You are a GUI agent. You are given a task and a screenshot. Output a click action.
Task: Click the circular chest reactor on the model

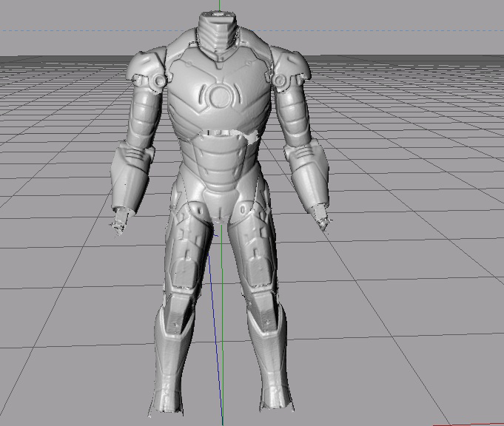[221, 96]
